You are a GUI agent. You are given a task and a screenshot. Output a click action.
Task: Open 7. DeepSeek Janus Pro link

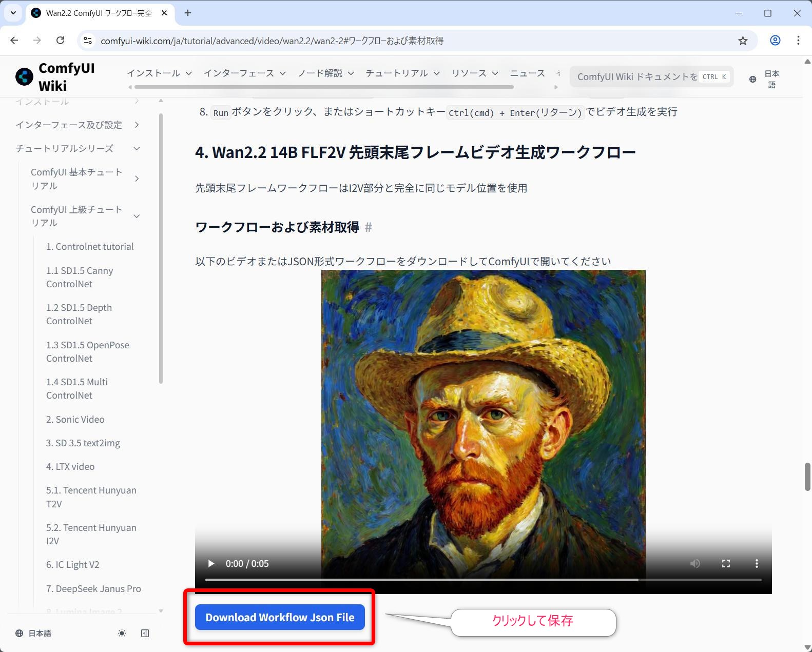93,589
